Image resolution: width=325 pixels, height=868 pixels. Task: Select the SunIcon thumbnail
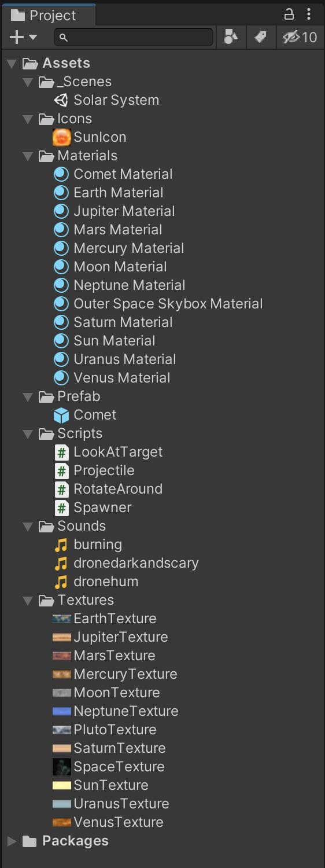[61, 137]
